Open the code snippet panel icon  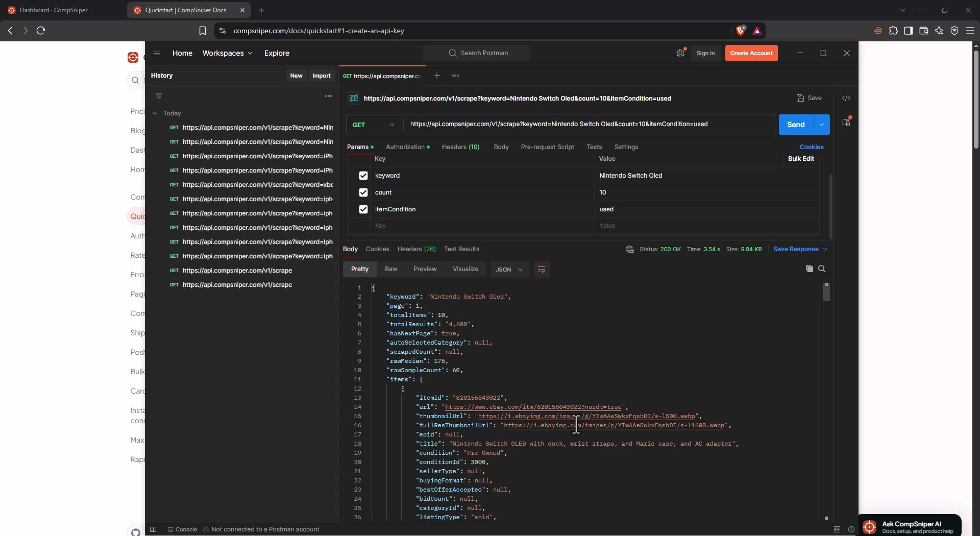(x=846, y=98)
